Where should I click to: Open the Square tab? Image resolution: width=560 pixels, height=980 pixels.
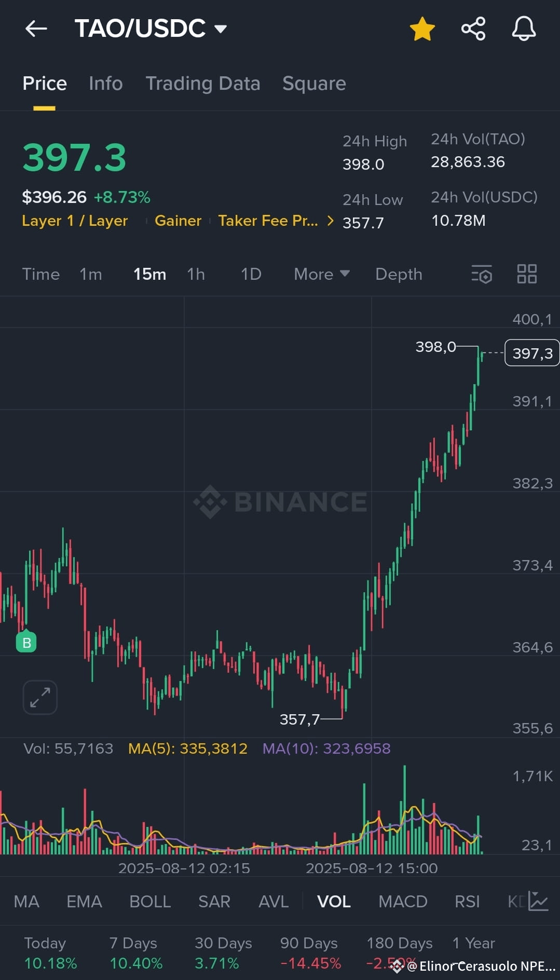click(x=314, y=84)
